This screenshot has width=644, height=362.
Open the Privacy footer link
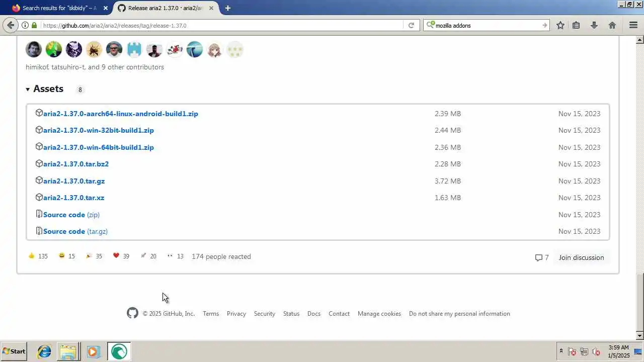[x=236, y=314]
